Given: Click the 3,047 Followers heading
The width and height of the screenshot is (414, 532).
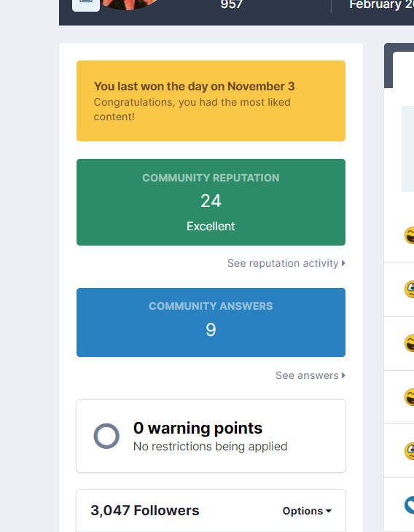Looking at the screenshot, I should 145,511.
